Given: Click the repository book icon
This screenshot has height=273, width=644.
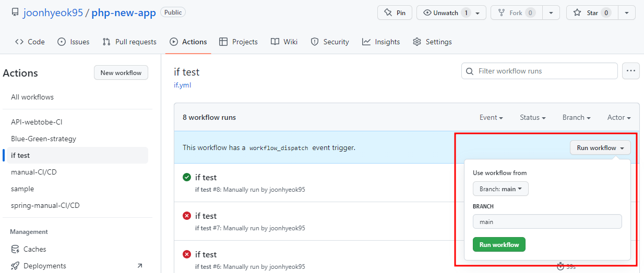Looking at the screenshot, I should (15, 13).
